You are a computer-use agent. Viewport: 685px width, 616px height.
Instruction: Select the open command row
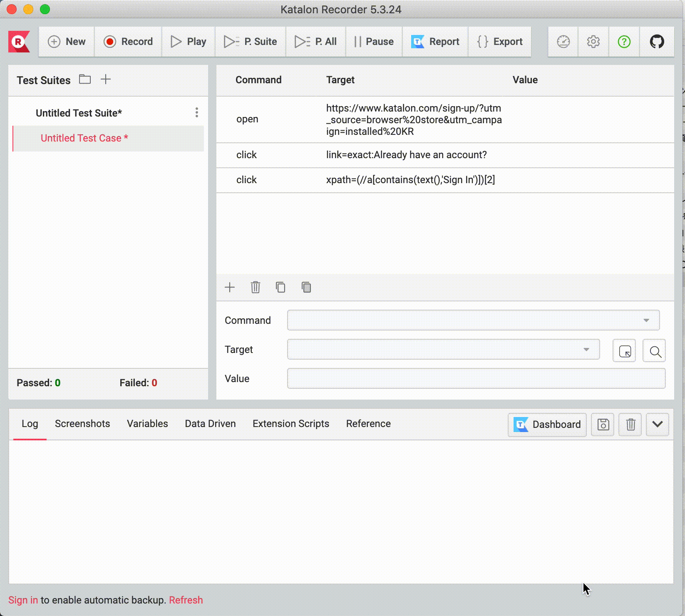445,120
